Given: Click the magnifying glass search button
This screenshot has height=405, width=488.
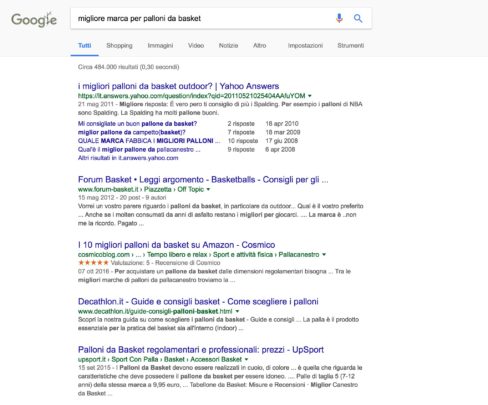Looking at the screenshot, I should point(358,18).
